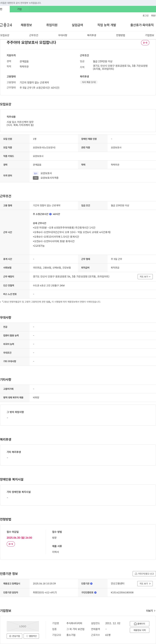This screenshot has width=156, height=644.
Task: Open the 실업급여 menu
Action: coord(77,25)
